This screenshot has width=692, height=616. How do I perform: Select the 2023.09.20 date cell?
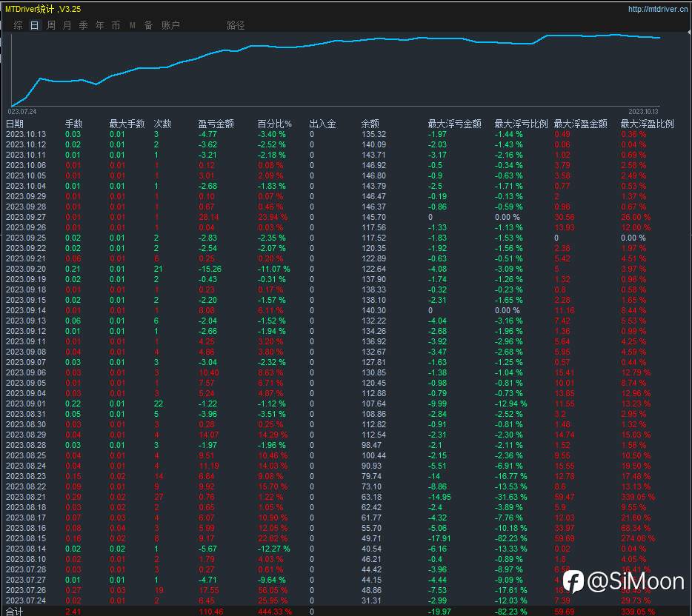[x=26, y=269]
